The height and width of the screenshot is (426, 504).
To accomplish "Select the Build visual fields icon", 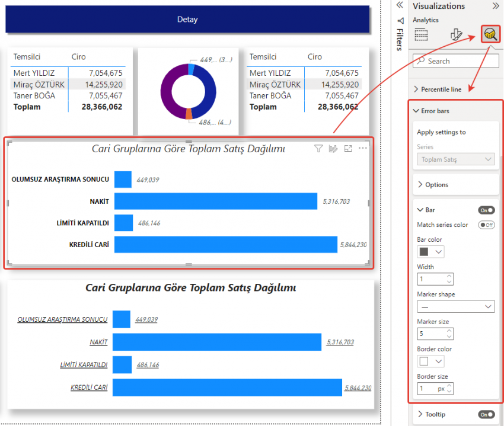I will pyautogui.click(x=421, y=34).
